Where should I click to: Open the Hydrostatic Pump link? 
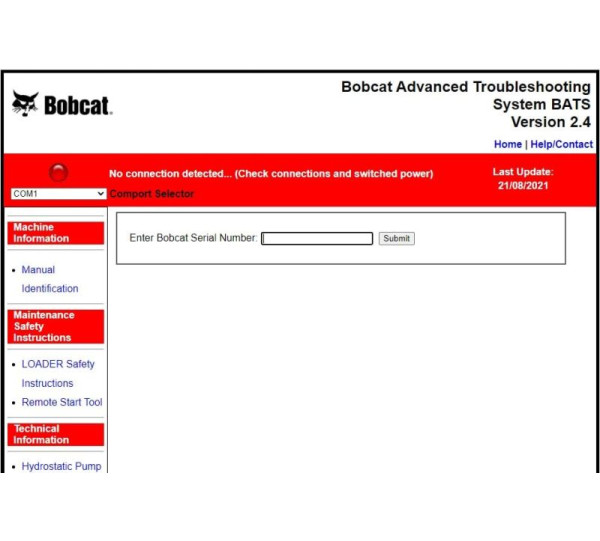(61, 466)
